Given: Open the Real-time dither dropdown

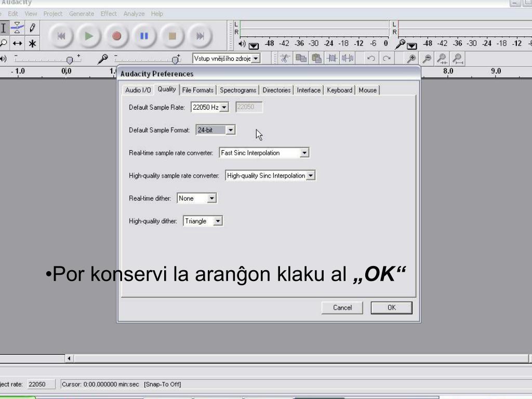Looking at the screenshot, I should 211,198.
